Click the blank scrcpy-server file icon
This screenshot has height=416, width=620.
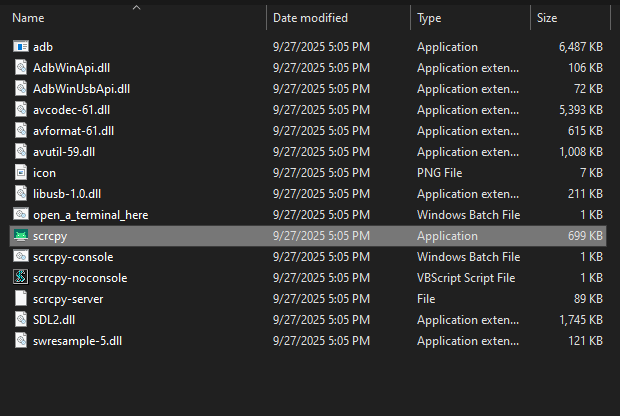[21, 299]
